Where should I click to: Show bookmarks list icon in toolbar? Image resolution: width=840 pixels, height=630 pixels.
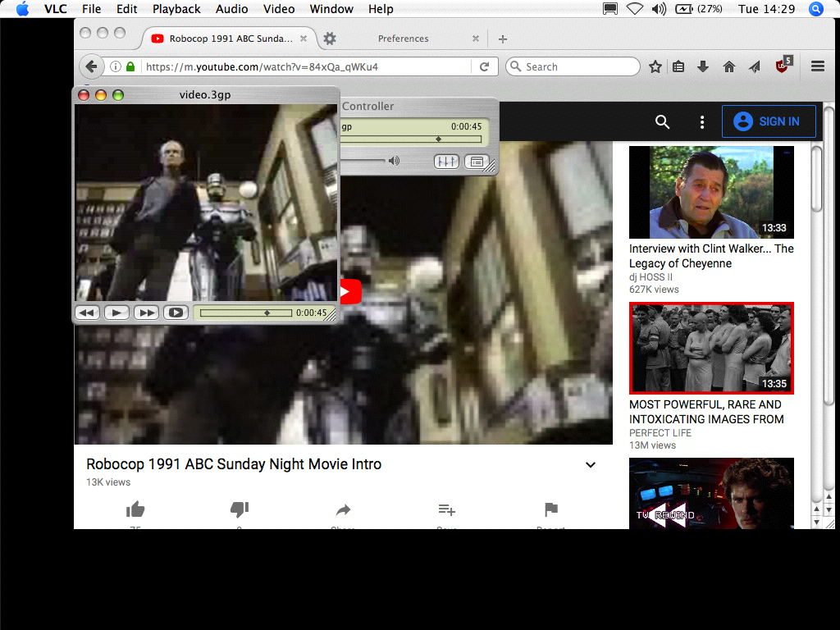coord(678,66)
